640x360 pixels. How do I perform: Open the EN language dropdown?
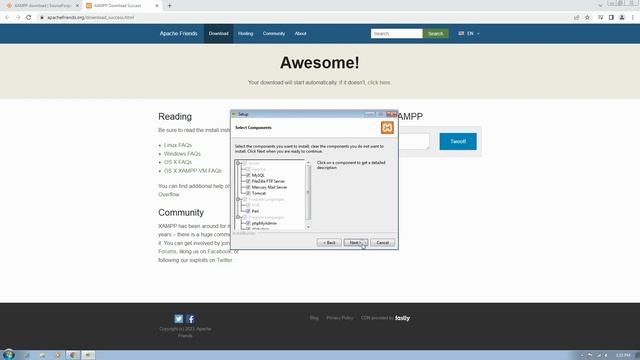(469, 33)
